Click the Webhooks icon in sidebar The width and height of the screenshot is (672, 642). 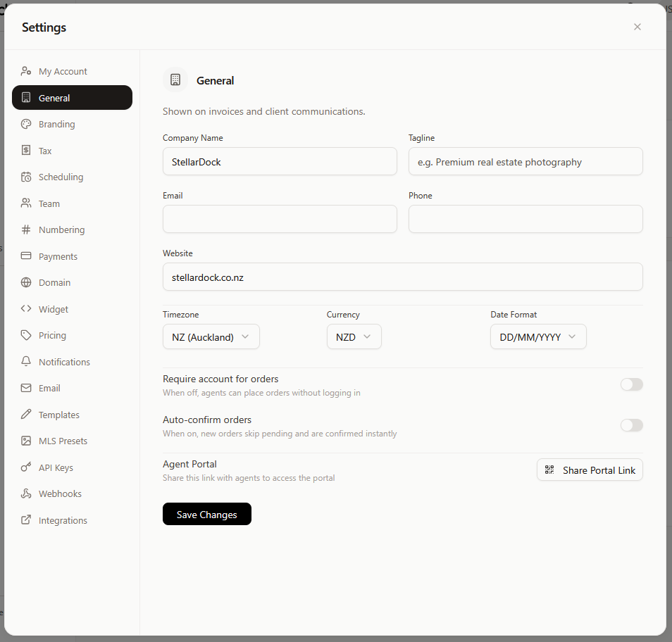tap(26, 493)
